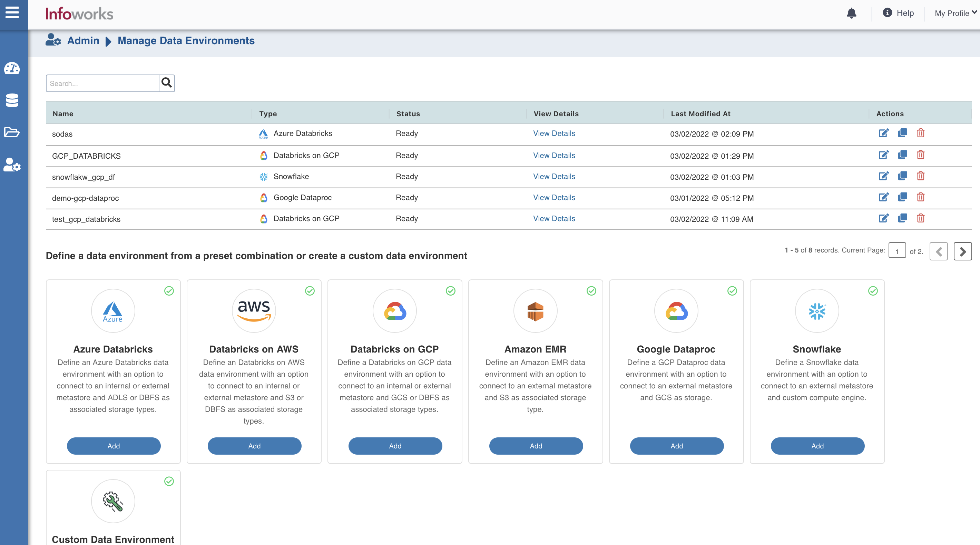Clone the demo-gcp-dataproc environment
The image size is (980, 545).
point(902,197)
